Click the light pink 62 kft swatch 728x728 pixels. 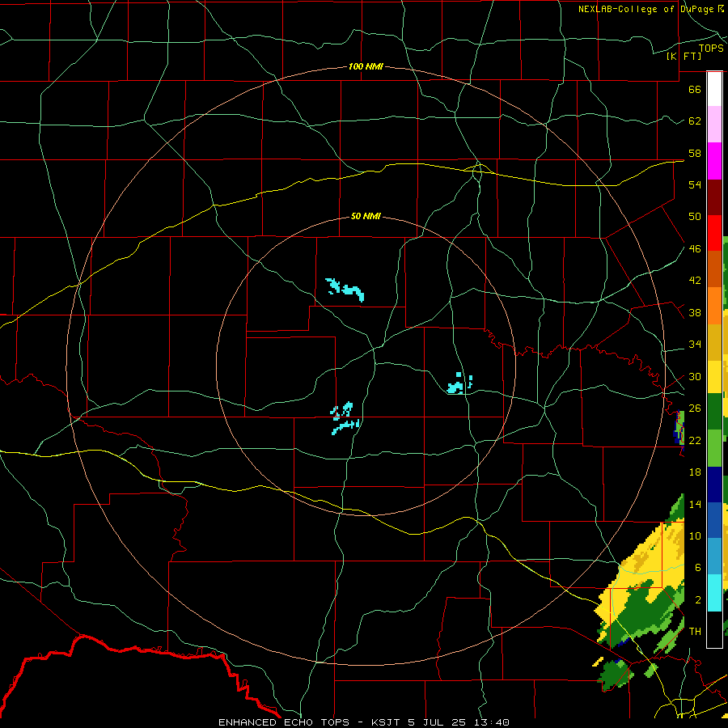click(714, 124)
